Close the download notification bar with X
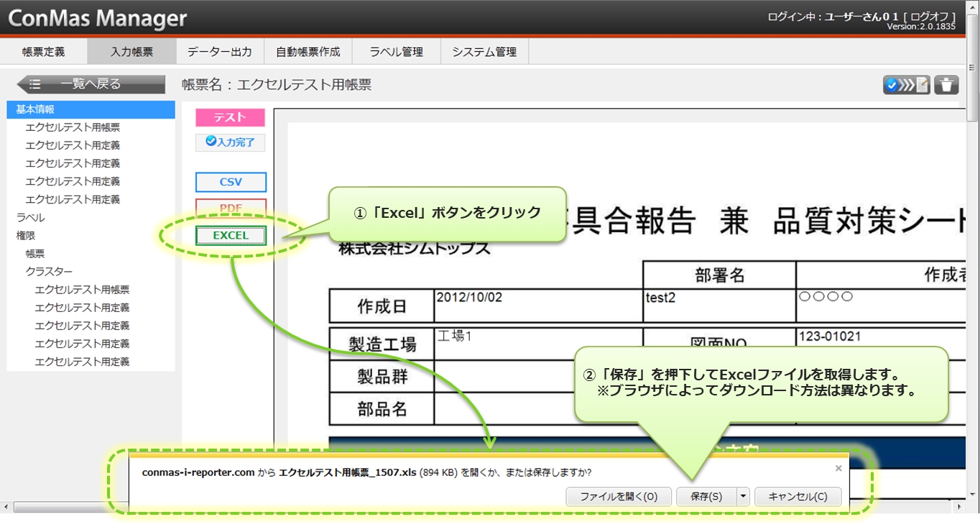 (838, 468)
